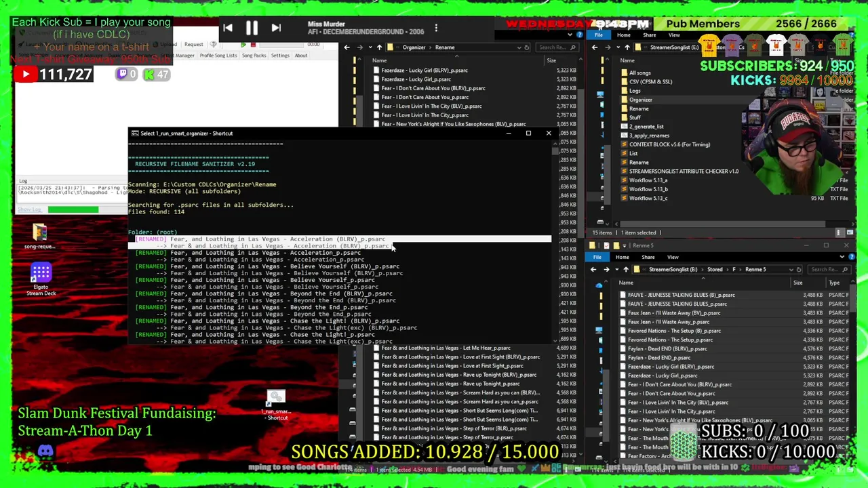Open the recent locations dropdown in the Rename window
Image resolution: width=868 pixels, height=488 pixels.
369,47
